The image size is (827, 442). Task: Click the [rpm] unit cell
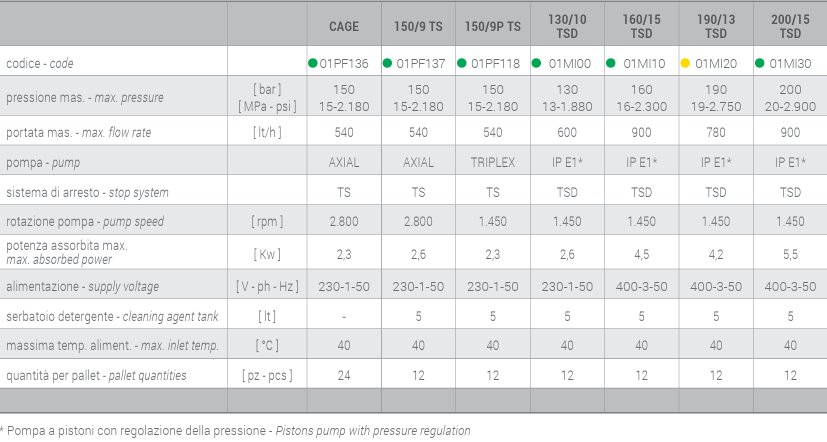(x=267, y=222)
